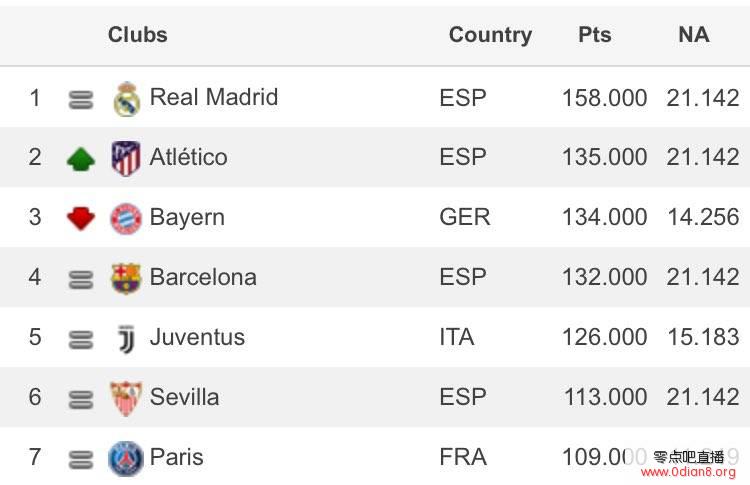The width and height of the screenshot is (750, 485).
Task: Click the Real Madrid club crest
Action: 127,99
